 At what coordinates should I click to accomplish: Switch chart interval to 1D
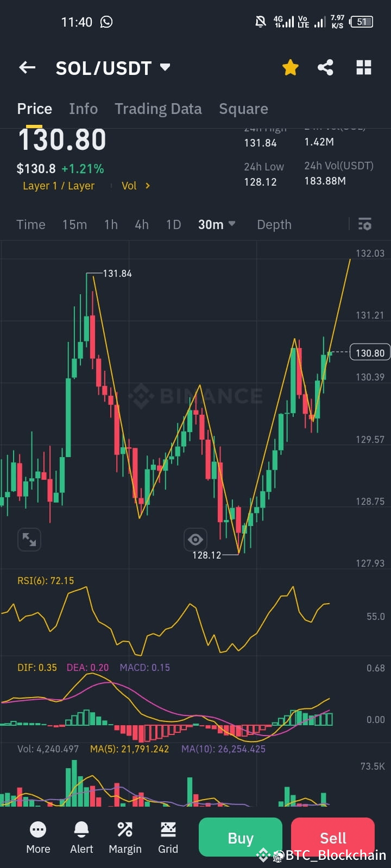pyautogui.click(x=173, y=224)
